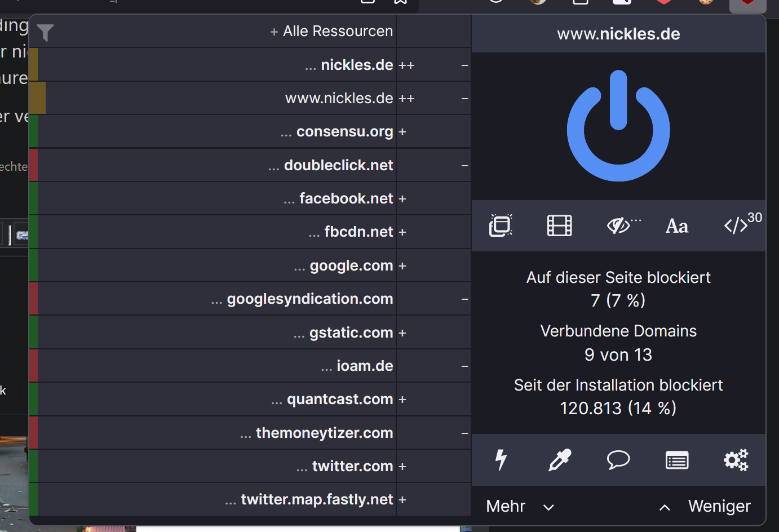This screenshot has width=779, height=532.
Task: Click the filter funnel icon
Action: [x=45, y=32]
